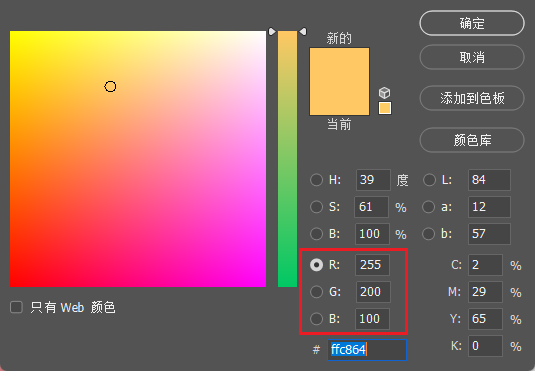This screenshot has width=535, height=371.
Task: Click the 确定 button
Action: pyautogui.click(x=472, y=23)
